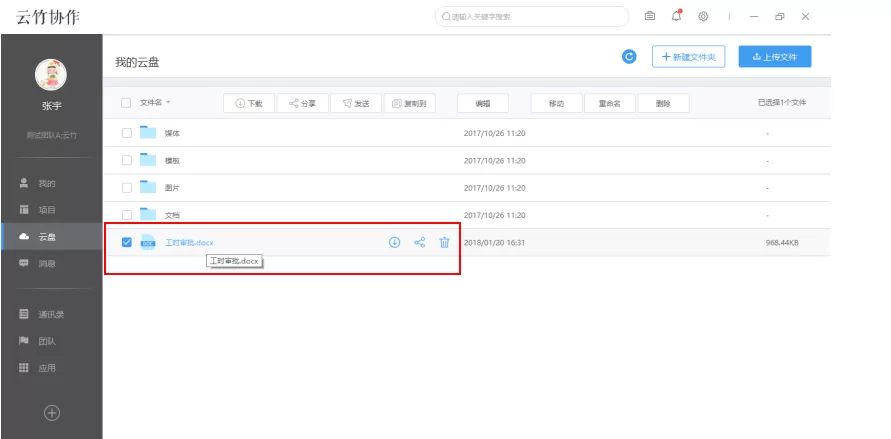This screenshot has height=439, width=891.
Task: Click the 张宇 user name
Action: [51, 106]
